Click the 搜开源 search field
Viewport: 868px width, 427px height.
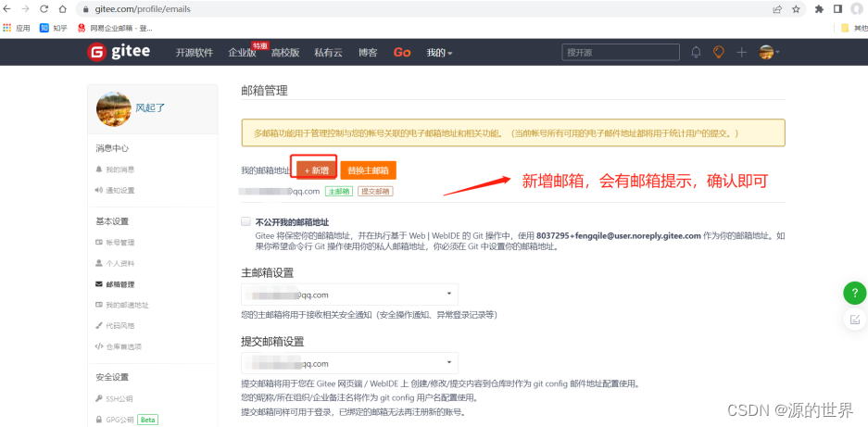click(621, 52)
